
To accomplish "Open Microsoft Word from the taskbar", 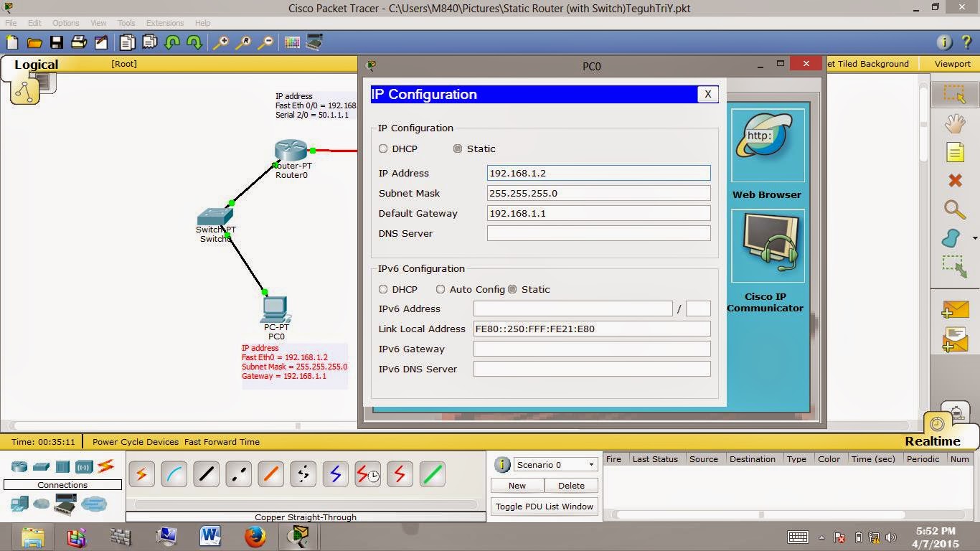I will 210,536.
